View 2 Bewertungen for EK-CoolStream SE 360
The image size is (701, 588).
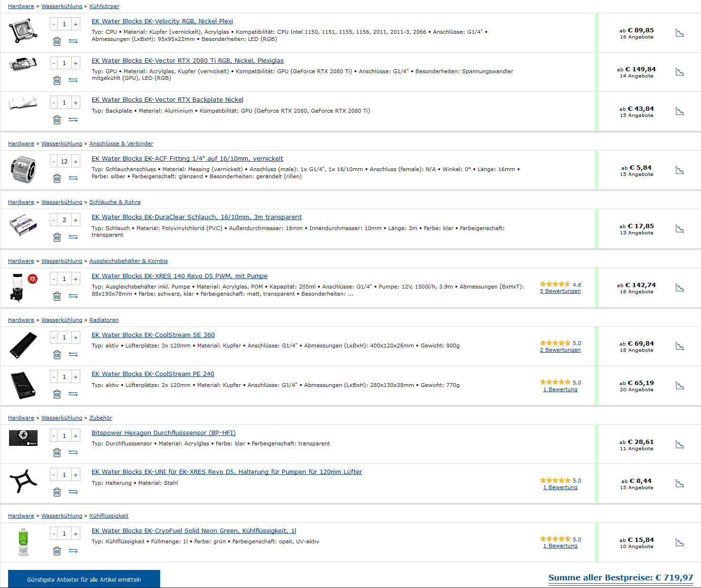(560, 350)
